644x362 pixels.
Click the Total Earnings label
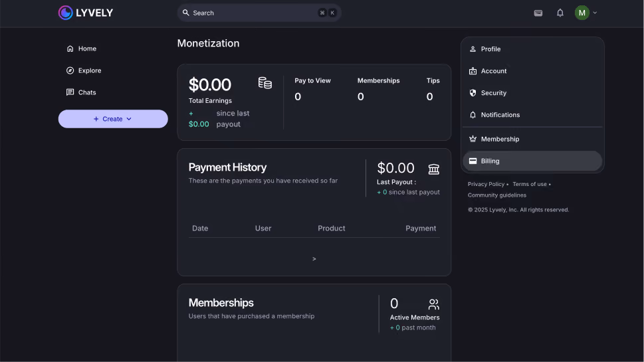point(210,101)
